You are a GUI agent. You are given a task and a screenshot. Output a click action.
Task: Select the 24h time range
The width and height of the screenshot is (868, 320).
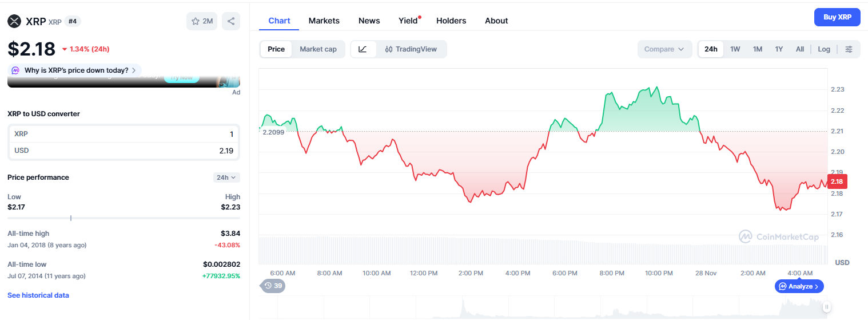(711, 49)
